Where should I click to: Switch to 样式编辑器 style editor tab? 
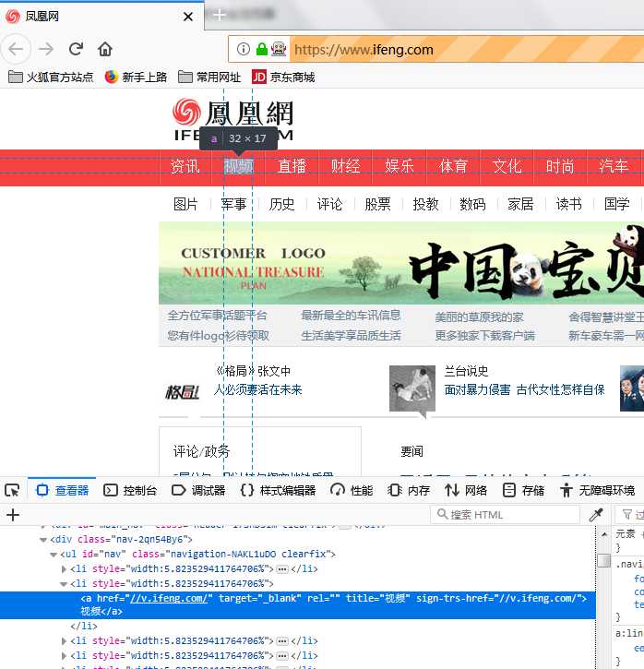pyautogui.click(x=278, y=490)
